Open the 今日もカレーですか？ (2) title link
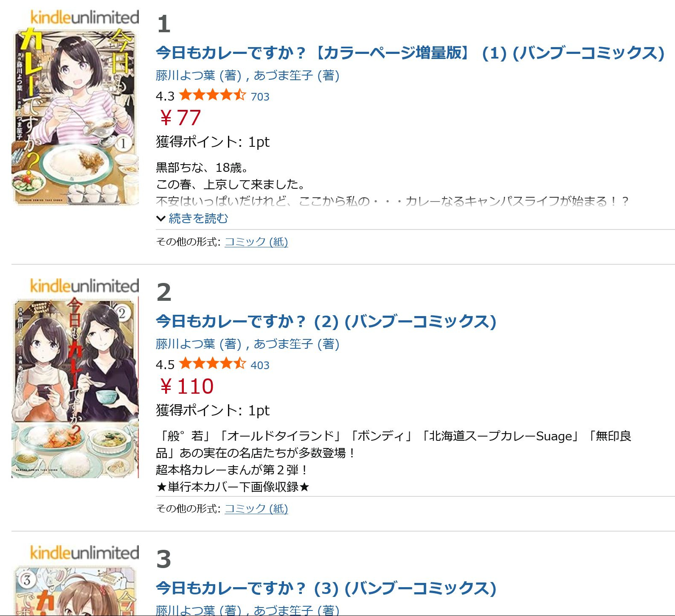Viewport: 675px width, 616px height. (326, 322)
